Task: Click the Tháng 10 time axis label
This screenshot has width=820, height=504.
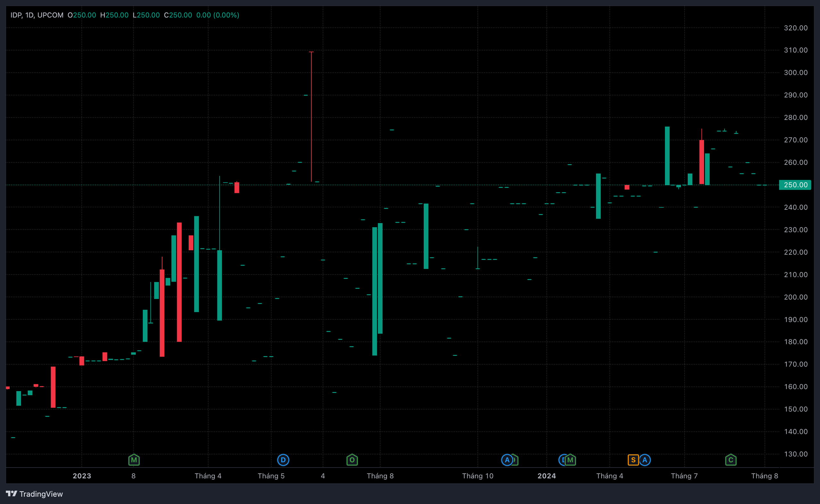Action: [x=477, y=476]
